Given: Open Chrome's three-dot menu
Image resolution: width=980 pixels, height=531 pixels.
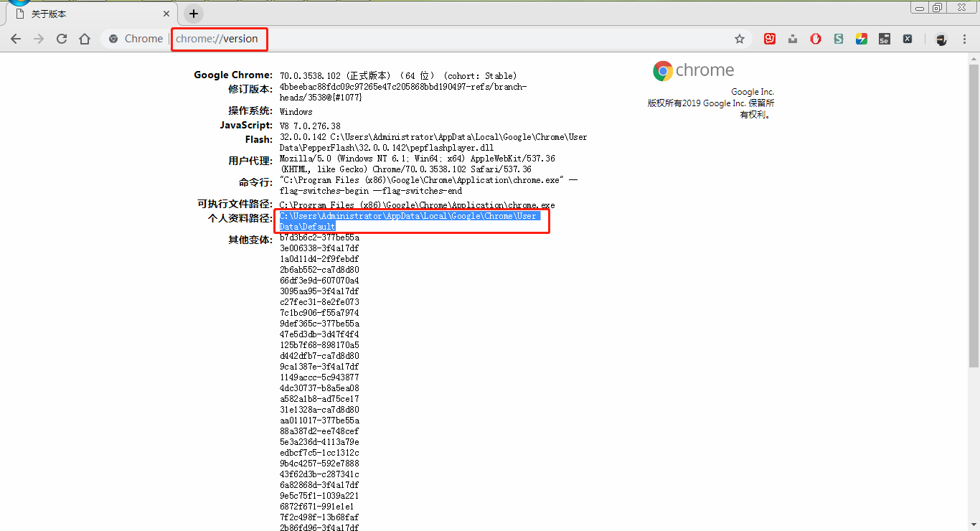Looking at the screenshot, I should tap(964, 39).
